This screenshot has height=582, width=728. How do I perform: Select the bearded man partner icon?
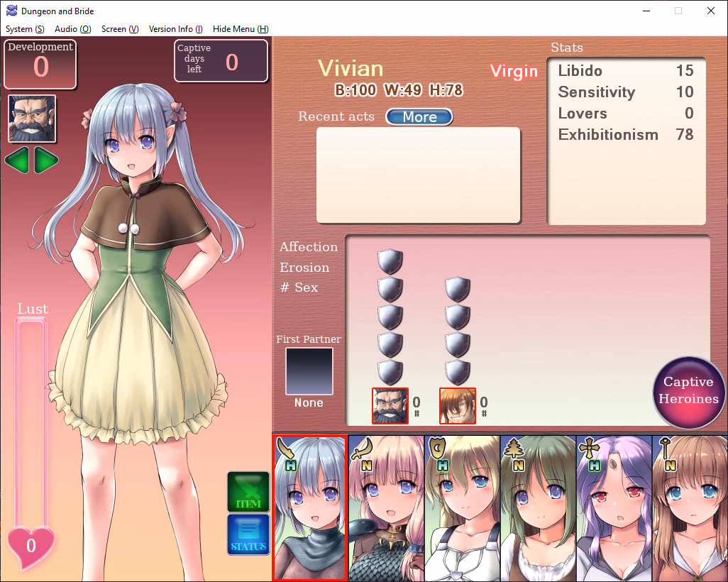coord(390,406)
